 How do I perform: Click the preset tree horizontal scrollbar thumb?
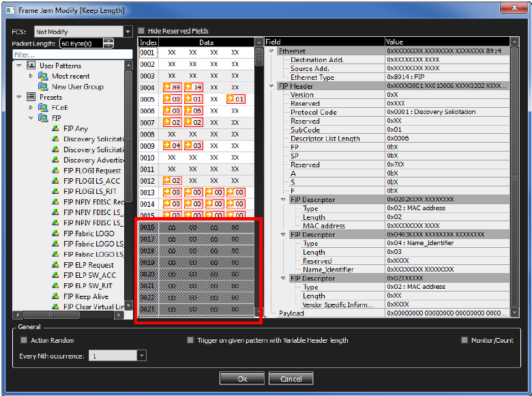[x=51, y=315]
